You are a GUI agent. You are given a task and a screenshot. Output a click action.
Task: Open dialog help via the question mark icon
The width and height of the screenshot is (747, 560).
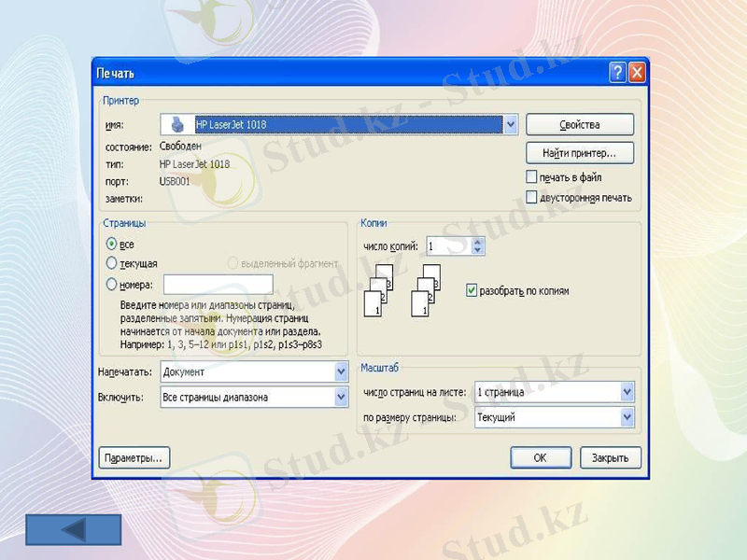[x=618, y=73]
